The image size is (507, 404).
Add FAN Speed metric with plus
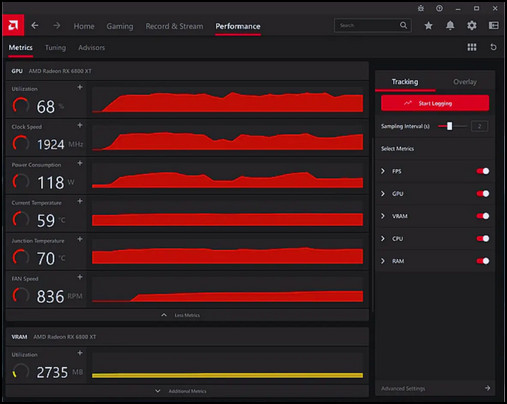80,277
